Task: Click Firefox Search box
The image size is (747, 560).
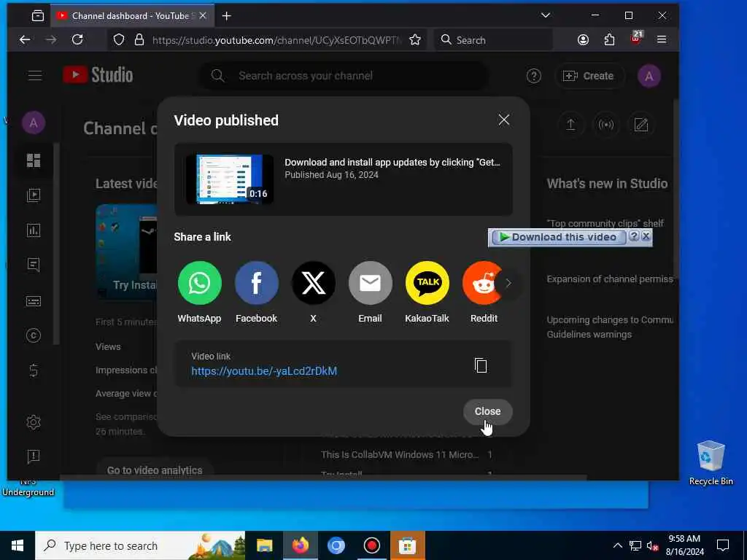Action: [x=494, y=40]
